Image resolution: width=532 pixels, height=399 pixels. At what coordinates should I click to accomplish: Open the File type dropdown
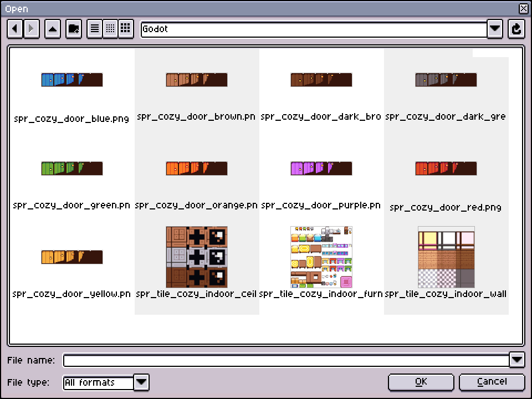[x=141, y=382]
